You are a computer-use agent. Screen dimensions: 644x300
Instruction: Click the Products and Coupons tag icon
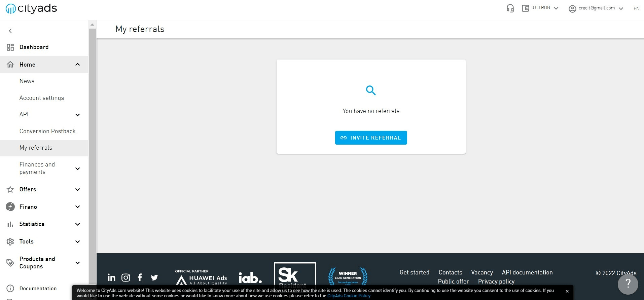point(10,263)
